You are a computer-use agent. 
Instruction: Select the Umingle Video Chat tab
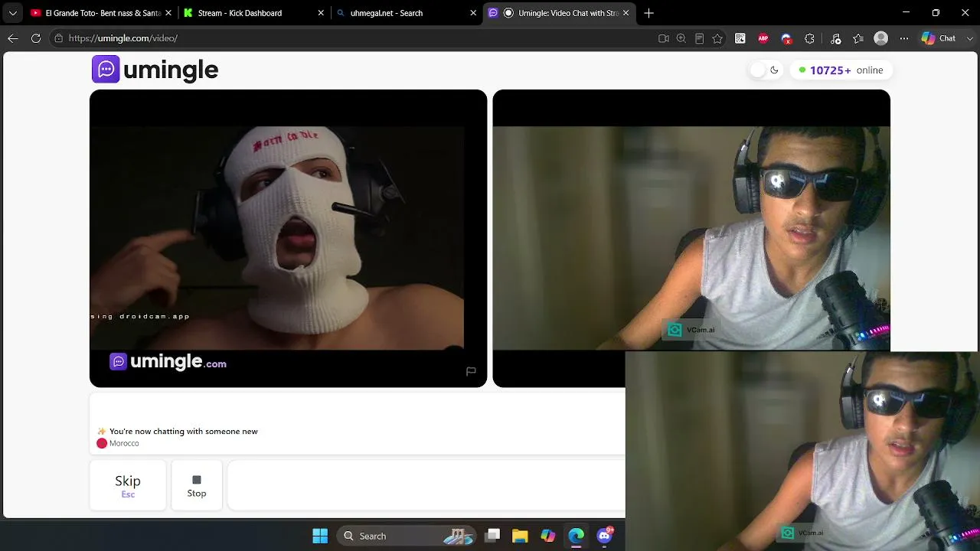tap(559, 13)
